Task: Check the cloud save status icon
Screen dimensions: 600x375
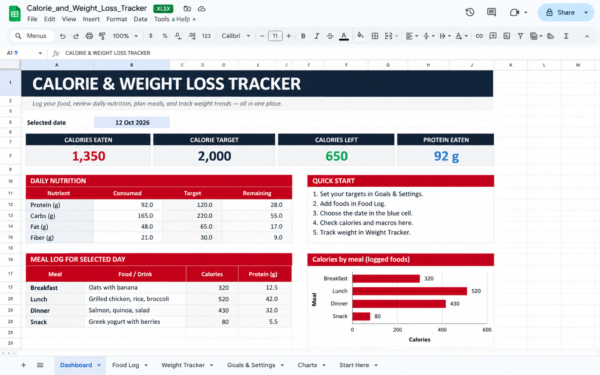Action: point(202,8)
